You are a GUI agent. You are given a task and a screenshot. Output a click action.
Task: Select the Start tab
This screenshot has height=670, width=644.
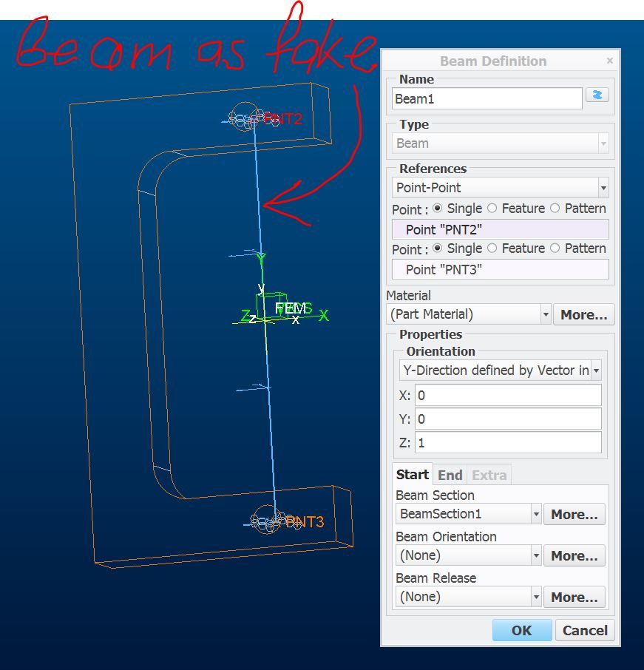[412, 475]
